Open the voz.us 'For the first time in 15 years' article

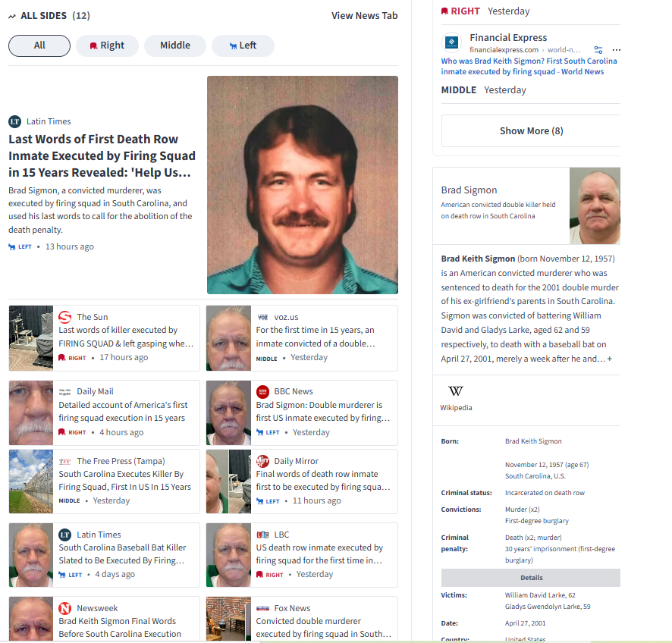point(316,337)
